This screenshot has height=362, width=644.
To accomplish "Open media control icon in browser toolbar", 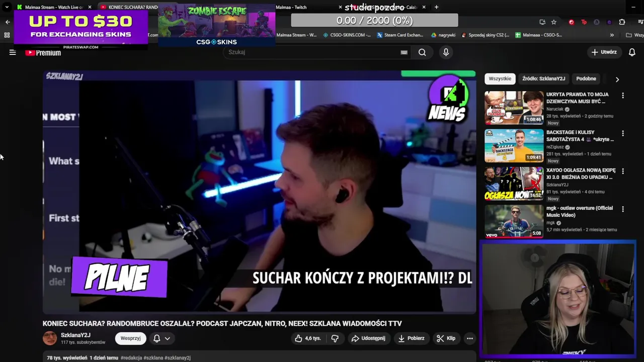I will (640, 22).
